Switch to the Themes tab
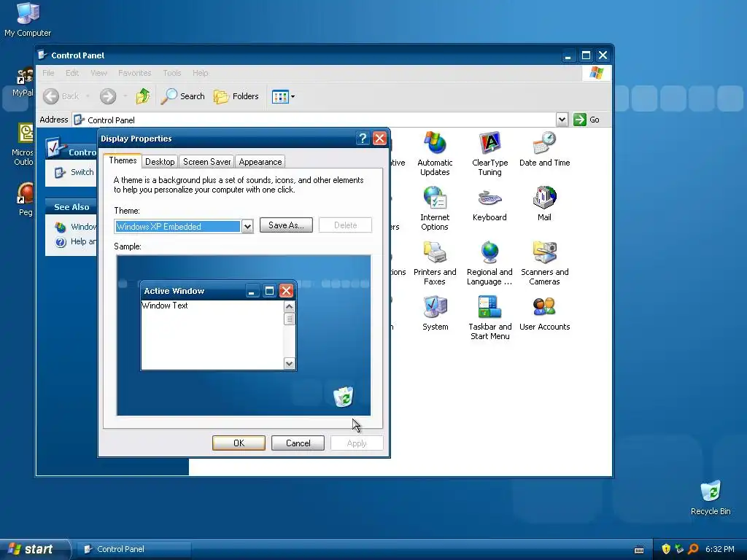 (123, 160)
